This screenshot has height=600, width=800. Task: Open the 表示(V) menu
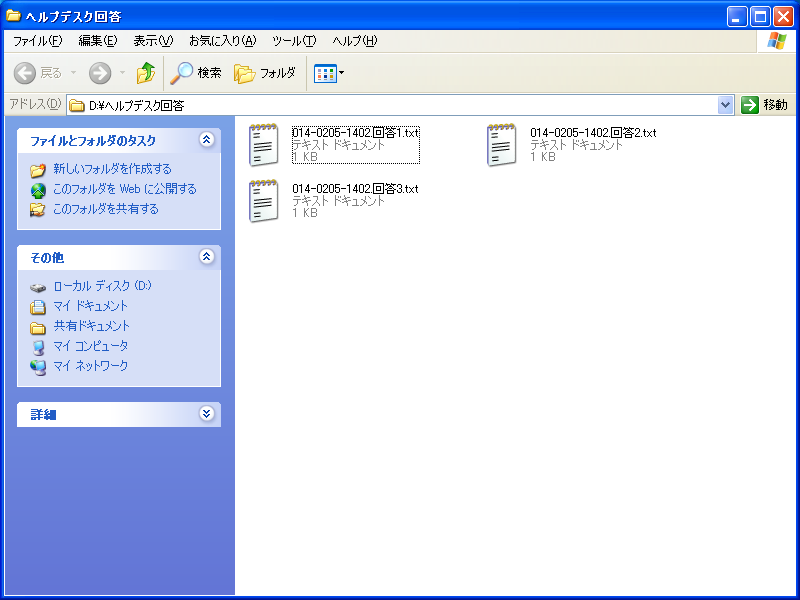(153, 41)
